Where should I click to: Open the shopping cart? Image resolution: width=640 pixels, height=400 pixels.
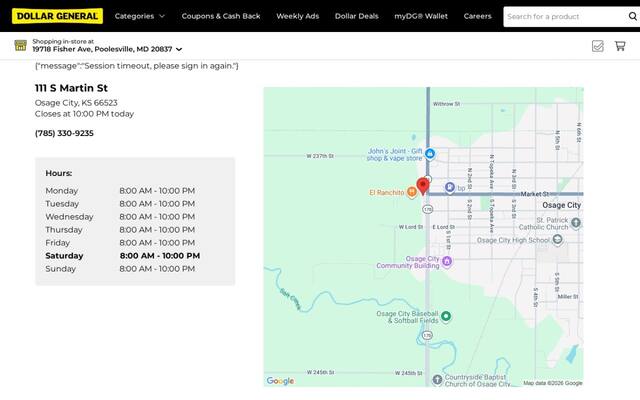[620, 46]
